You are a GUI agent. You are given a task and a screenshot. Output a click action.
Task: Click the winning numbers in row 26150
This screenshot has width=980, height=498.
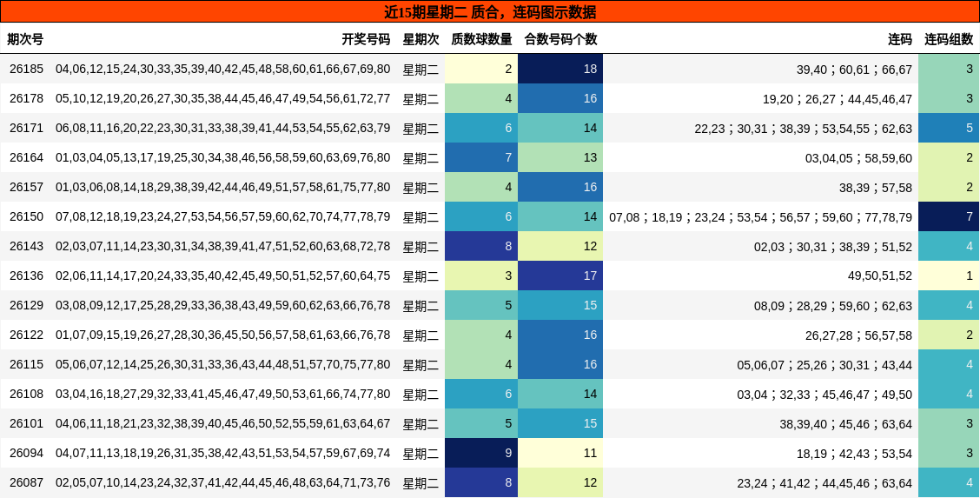[x=222, y=216]
